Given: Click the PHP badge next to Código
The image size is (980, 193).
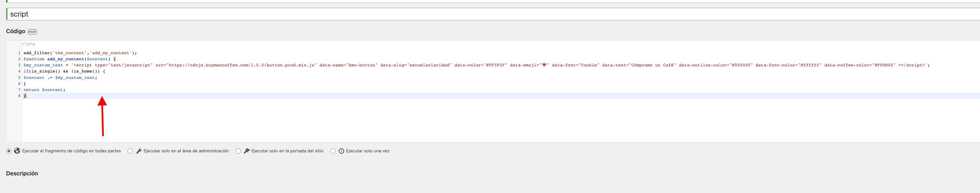Looking at the screenshot, I should tap(32, 32).
